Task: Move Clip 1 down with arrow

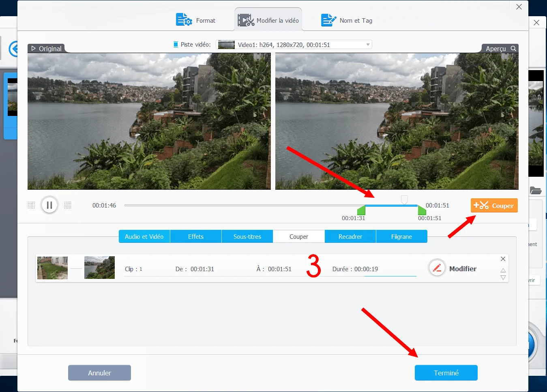Action: (503, 278)
